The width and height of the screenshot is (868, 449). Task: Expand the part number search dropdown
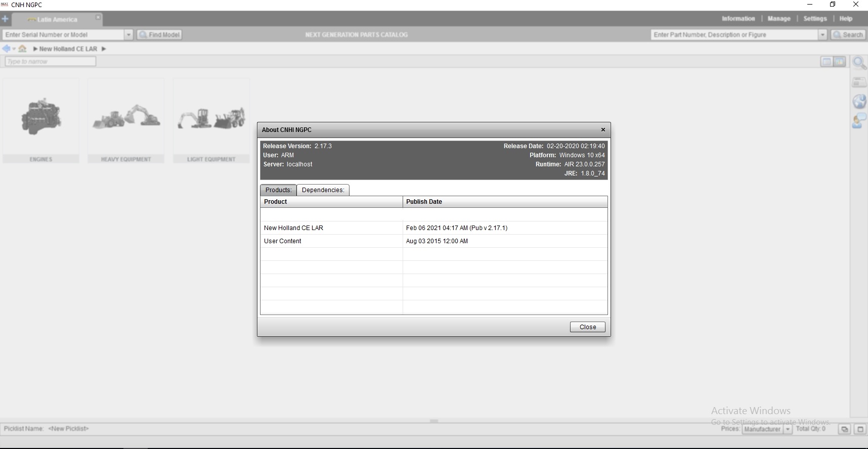tap(822, 35)
